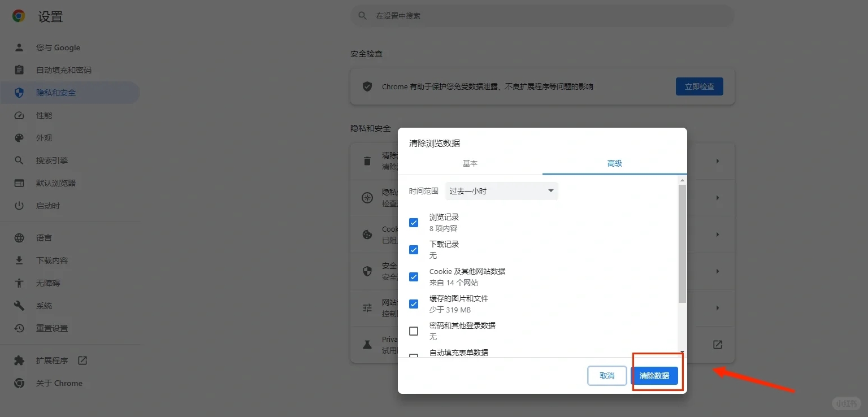Click the dialog's vertical scrollbar thumb

(x=682, y=243)
